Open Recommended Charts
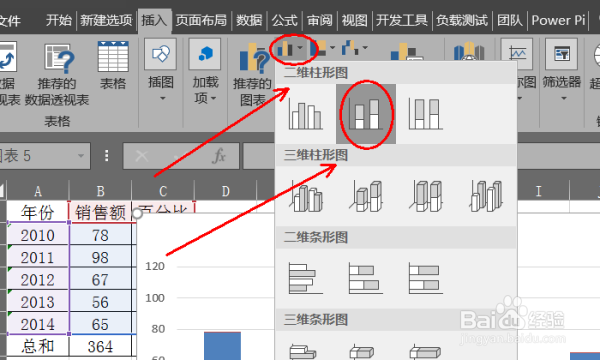Image resolution: width=600 pixels, height=360 pixels. click(252, 75)
